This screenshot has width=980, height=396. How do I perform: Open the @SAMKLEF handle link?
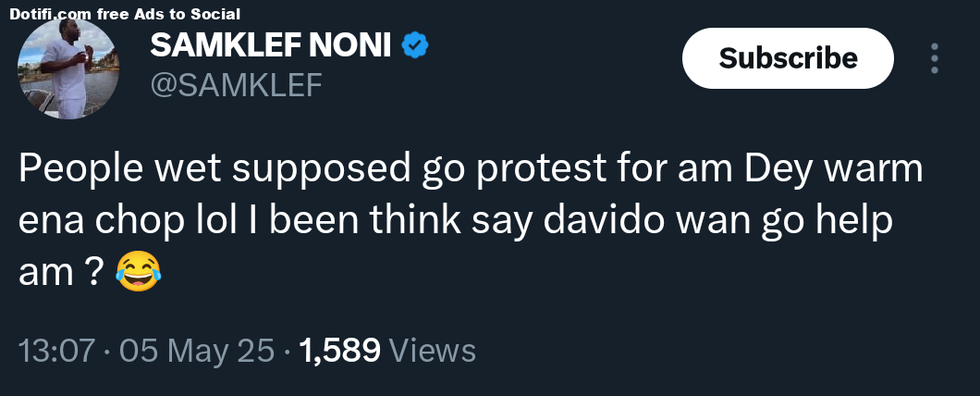pos(236,85)
